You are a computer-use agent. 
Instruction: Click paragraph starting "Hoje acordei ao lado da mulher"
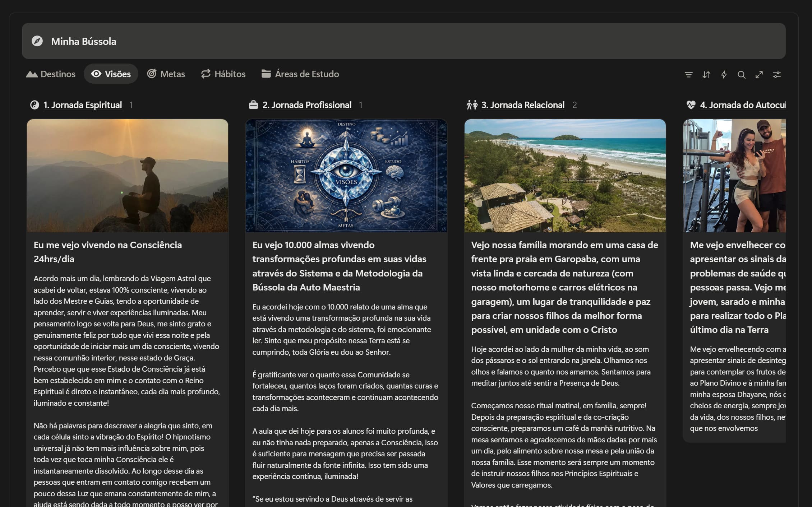pos(561,366)
